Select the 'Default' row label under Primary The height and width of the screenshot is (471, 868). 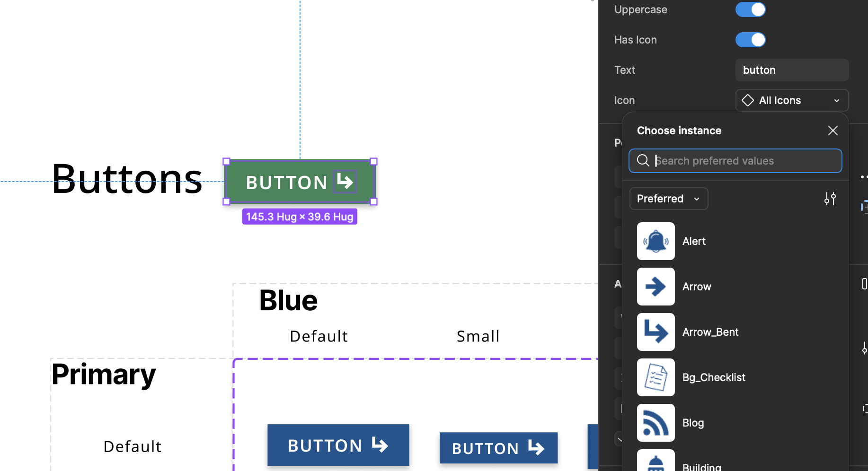click(x=133, y=446)
